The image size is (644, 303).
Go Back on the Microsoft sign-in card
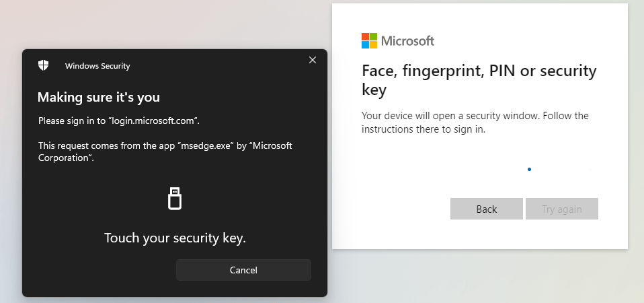(486, 209)
